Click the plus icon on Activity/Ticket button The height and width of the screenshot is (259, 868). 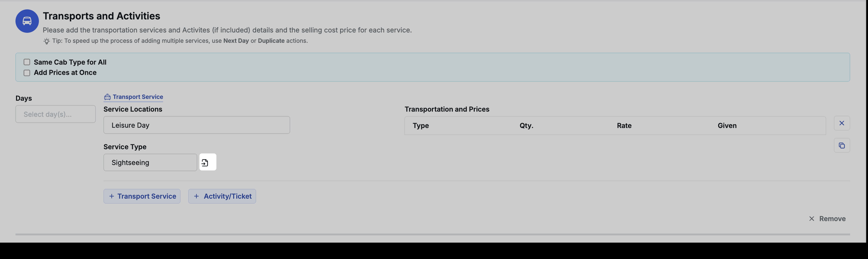pyautogui.click(x=196, y=196)
